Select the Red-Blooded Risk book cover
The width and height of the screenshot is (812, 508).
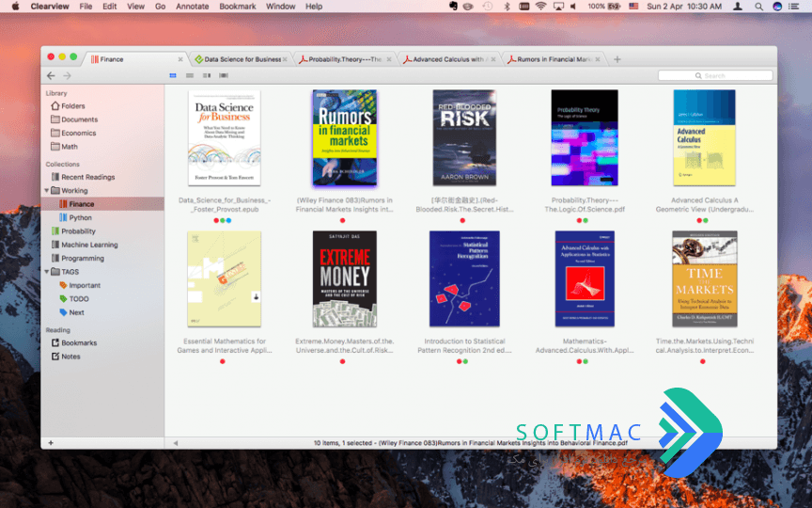click(464, 137)
